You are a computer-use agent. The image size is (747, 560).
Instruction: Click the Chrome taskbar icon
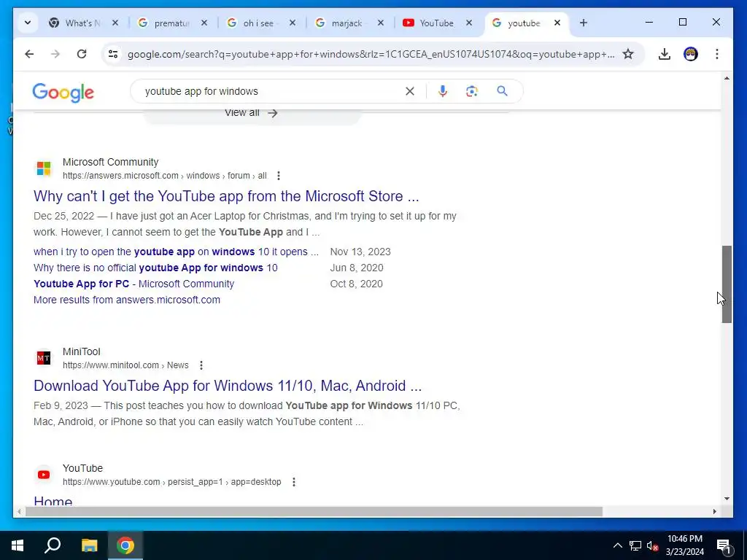[x=125, y=545]
